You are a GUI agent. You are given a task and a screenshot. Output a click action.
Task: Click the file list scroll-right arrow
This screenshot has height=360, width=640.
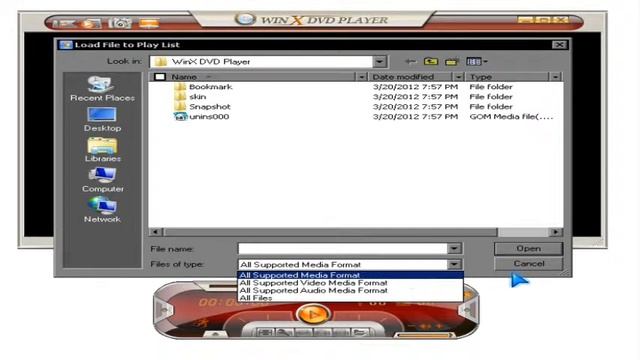(556, 232)
